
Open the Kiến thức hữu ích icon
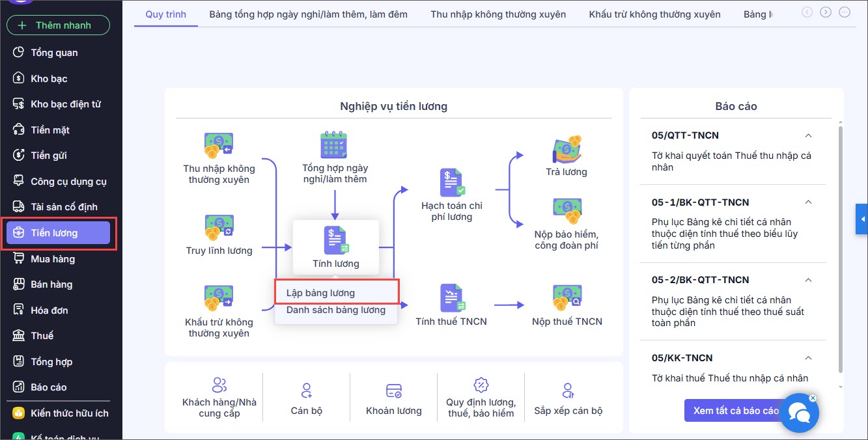(19, 413)
